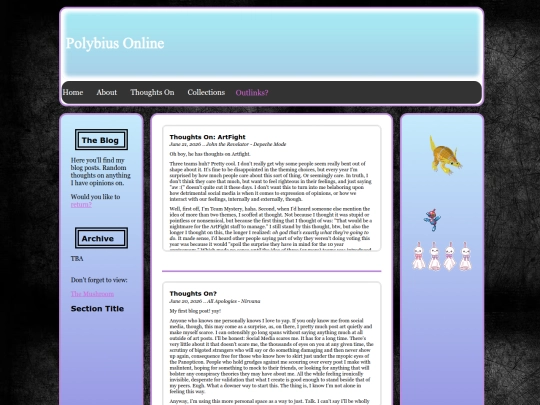Click the All Apologies - Nirvana date line
This screenshot has width=540, height=405.
(x=215, y=301)
